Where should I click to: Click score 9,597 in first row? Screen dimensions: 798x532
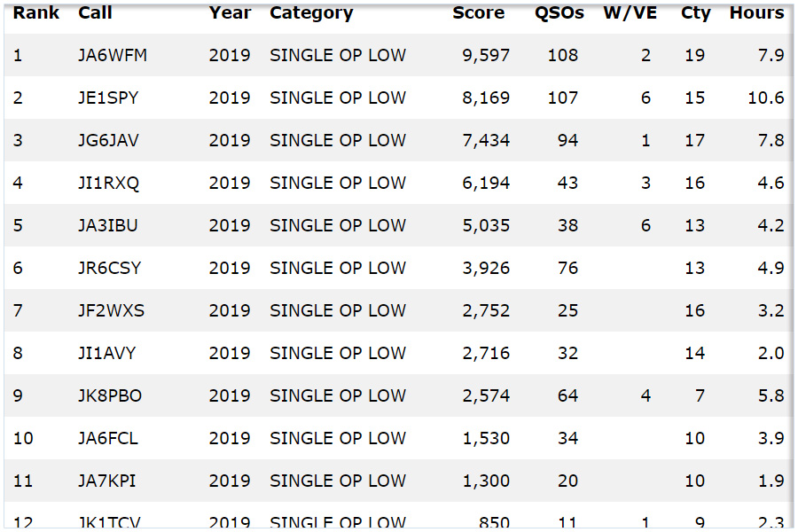click(486, 55)
